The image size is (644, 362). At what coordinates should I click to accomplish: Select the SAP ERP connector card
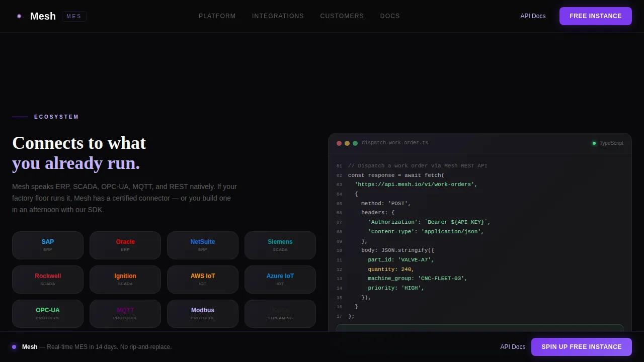click(48, 245)
